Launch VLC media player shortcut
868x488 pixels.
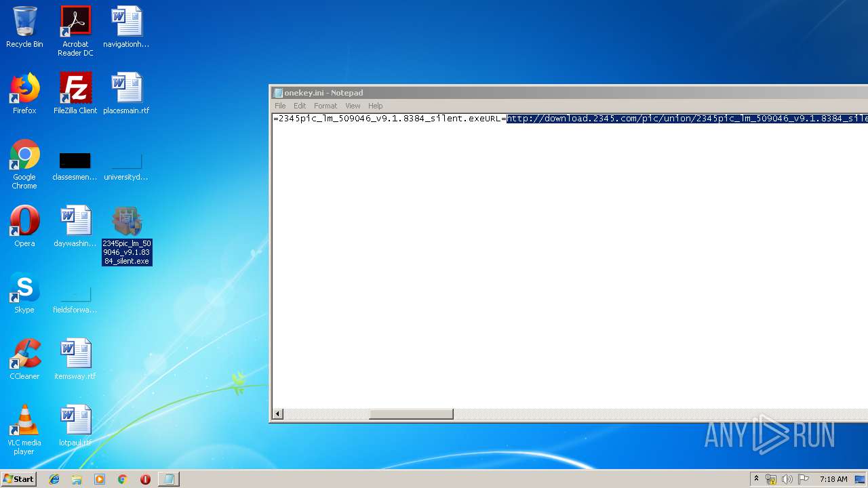point(24,430)
